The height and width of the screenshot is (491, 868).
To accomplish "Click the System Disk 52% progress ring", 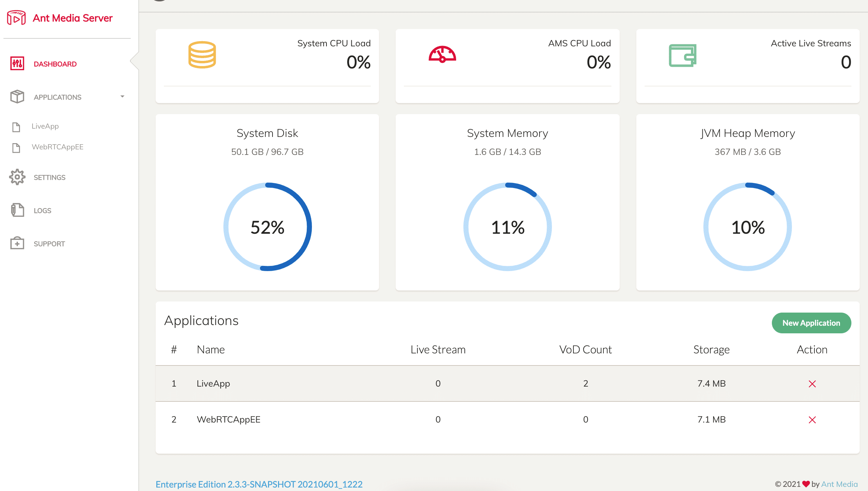I will point(267,227).
